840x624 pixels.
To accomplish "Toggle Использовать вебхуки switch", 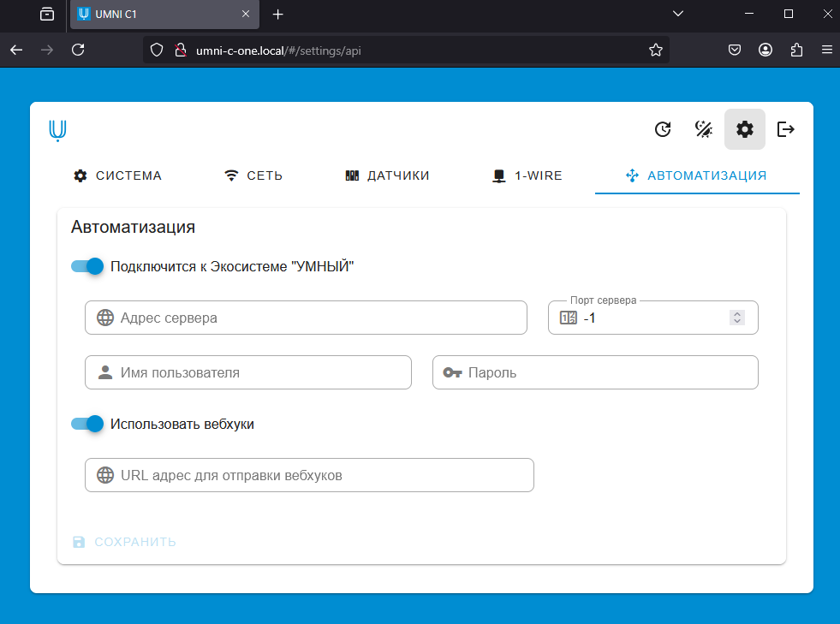I will (x=87, y=424).
